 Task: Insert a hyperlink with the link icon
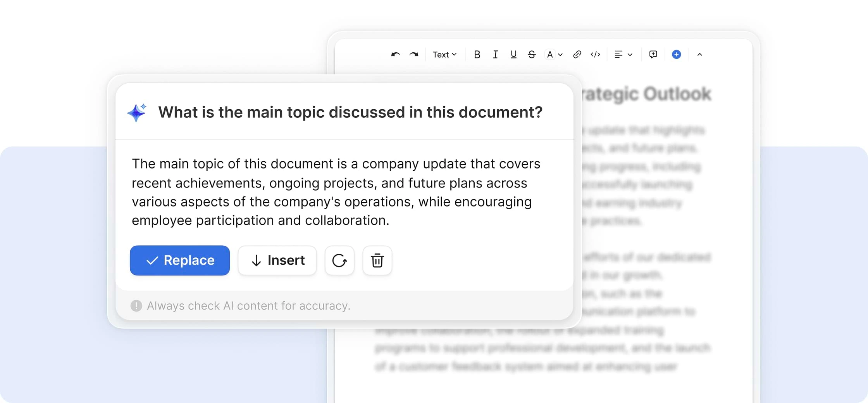(x=577, y=55)
